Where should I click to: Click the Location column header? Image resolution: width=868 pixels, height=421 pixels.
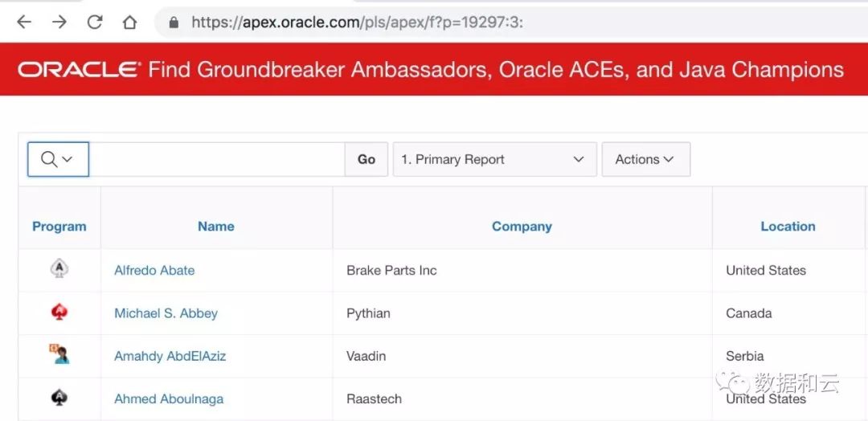pyautogui.click(x=787, y=227)
